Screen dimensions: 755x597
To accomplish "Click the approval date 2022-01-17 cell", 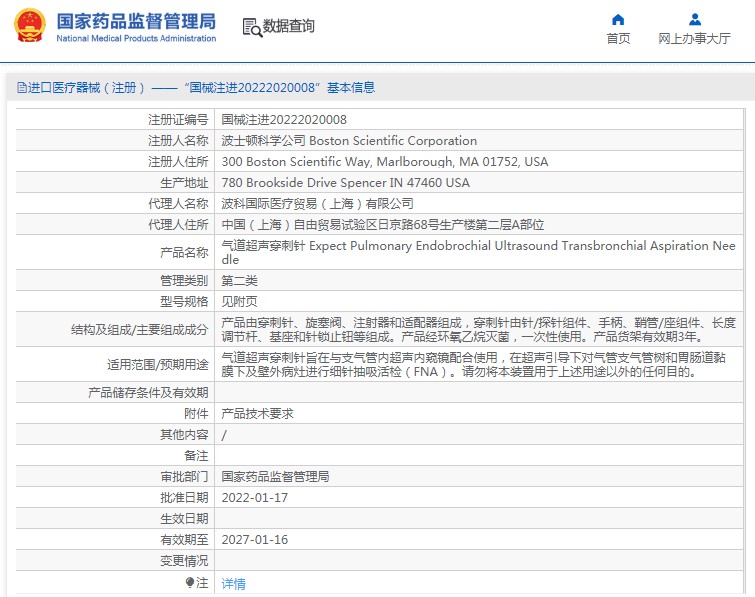I will (x=254, y=497).
